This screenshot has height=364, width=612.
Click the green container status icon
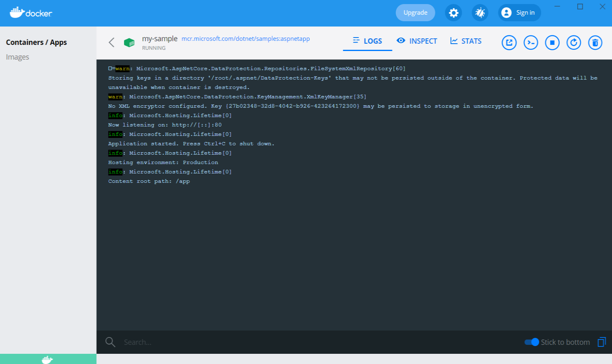[129, 42]
